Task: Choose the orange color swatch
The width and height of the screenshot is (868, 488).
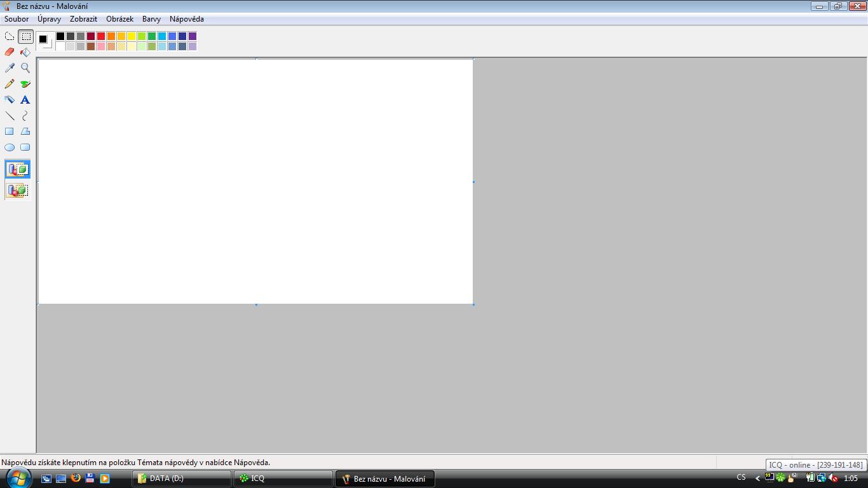Action: [111, 36]
